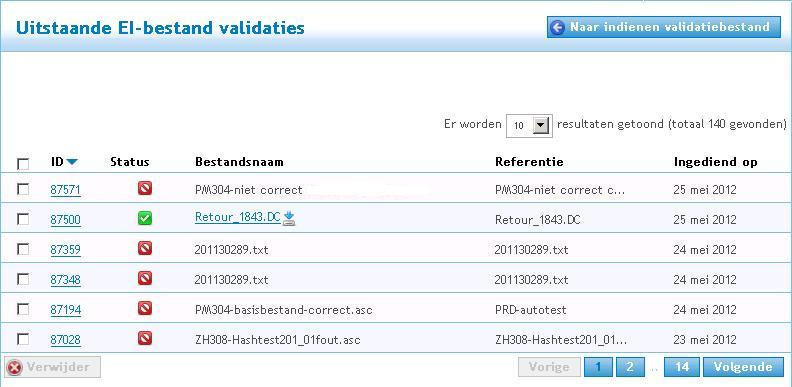
Task: Tick the checkbox for row 87571
Action: [x=23, y=189]
